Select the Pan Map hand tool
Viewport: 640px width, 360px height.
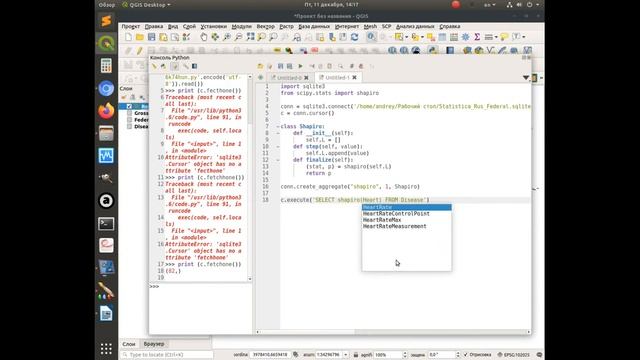point(203,37)
